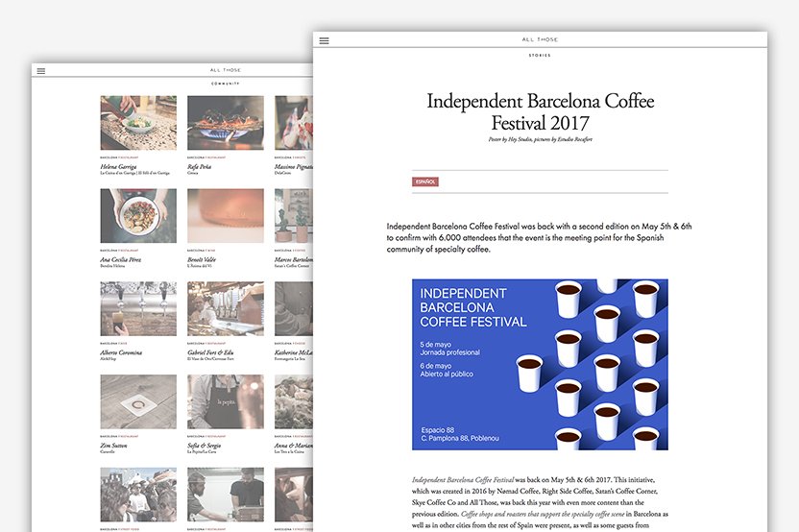Viewport: 799px width, 532px height.
Task: Open Katherine McLaughlin's photo thumbnail
Action: 294,309
